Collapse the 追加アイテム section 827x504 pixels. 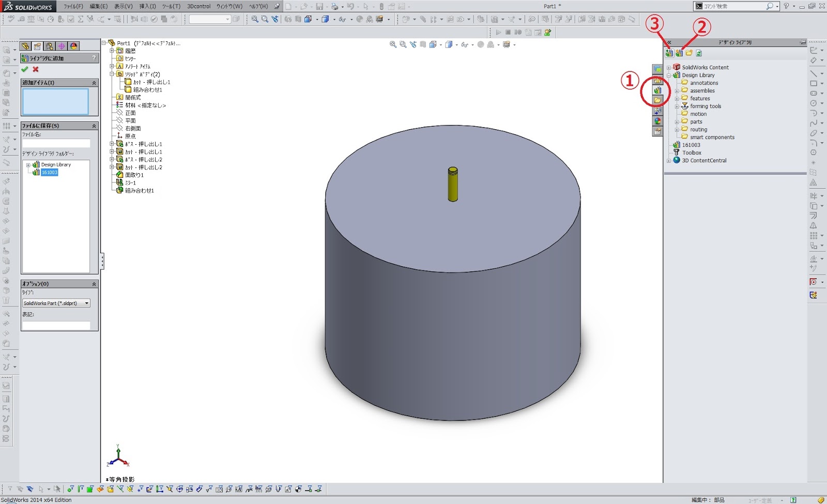pos(94,83)
